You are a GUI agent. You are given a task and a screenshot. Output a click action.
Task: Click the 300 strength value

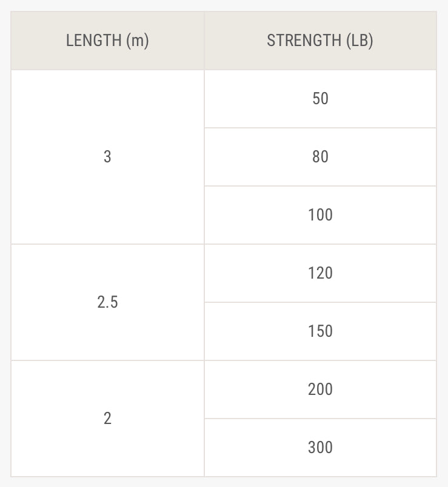[x=320, y=448]
